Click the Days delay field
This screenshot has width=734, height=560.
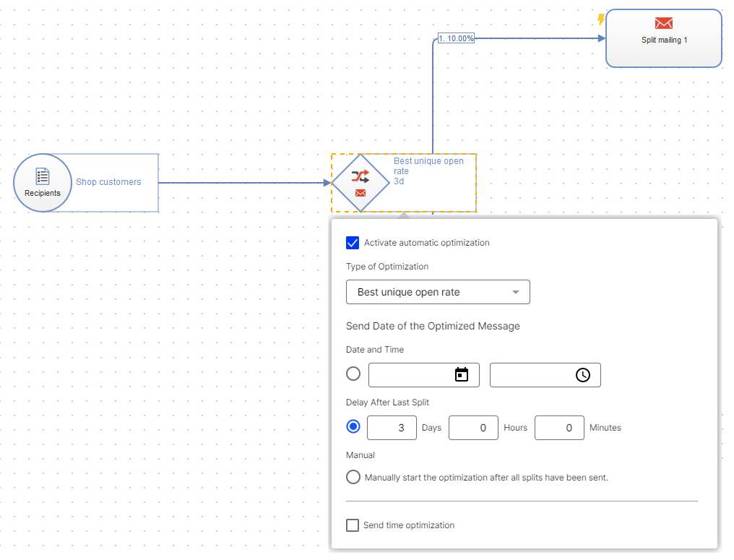click(x=392, y=428)
